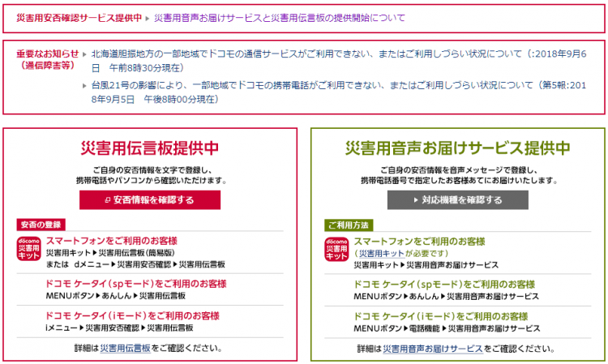Open 災害用伝言板 details link at panel bottom
The image size is (608, 364).
[x=125, y=348]
